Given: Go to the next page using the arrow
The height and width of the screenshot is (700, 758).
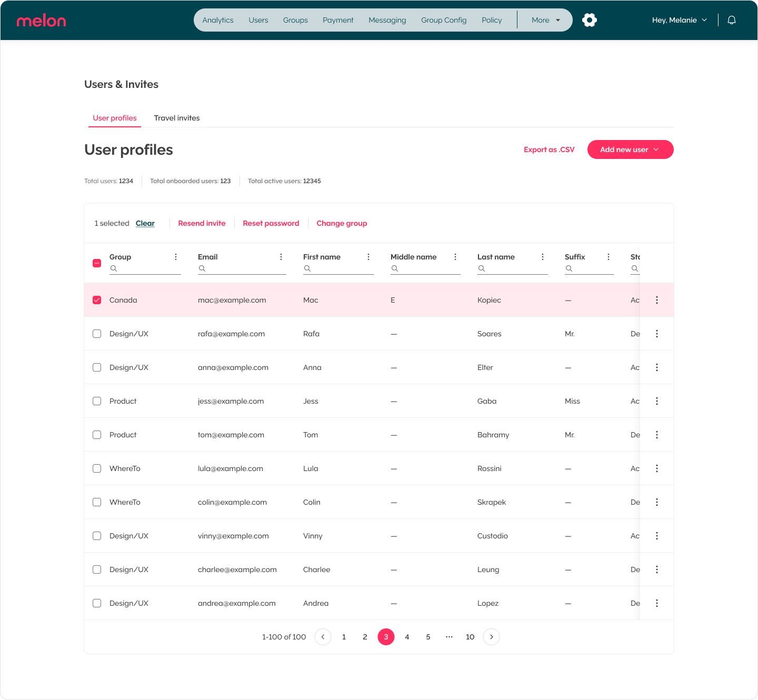Looking at the screenshot, I should click(491, 637).
